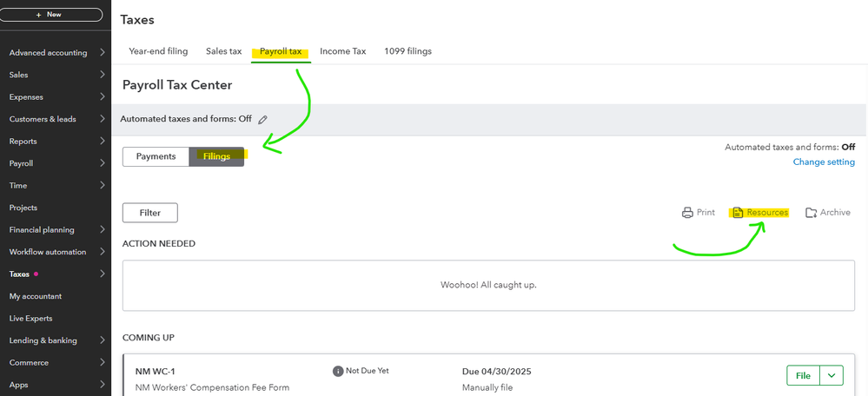Click the Manually file text

487,387
